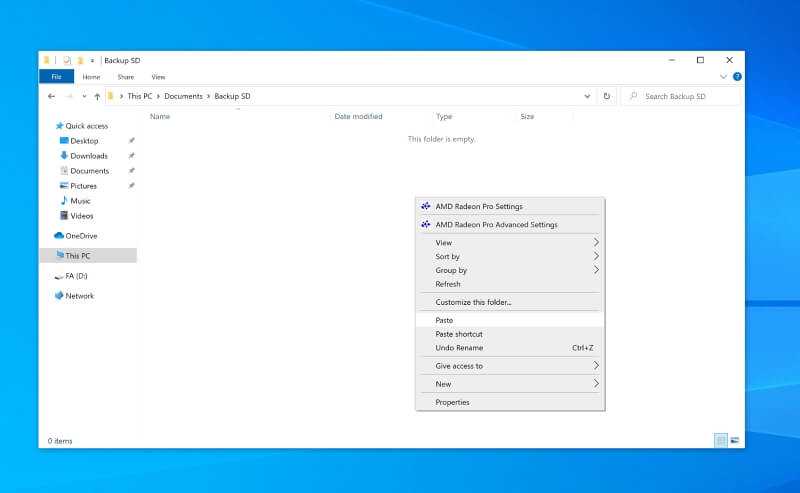Open Desktop in the navigation pane
The height and width of the screenshot is (493, 800).
(x=84, y=140)
